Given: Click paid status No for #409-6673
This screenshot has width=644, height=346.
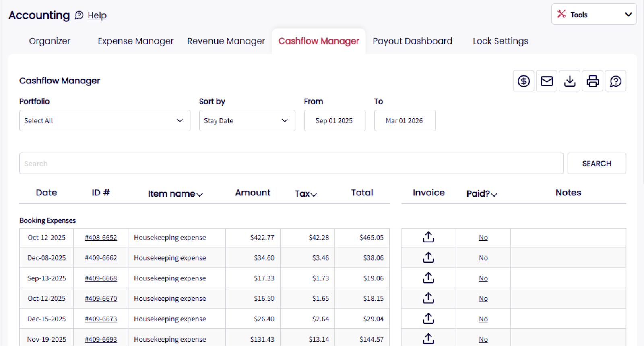Looking at the screenshot, I should point(483,319).
